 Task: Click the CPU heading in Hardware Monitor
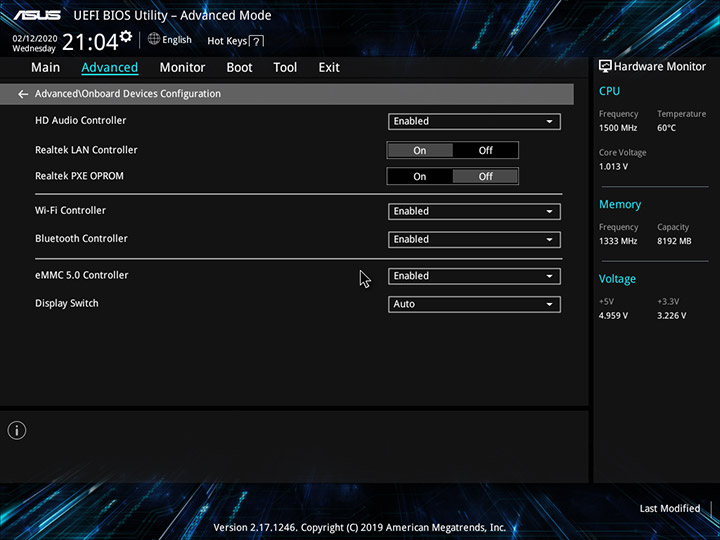609,91
